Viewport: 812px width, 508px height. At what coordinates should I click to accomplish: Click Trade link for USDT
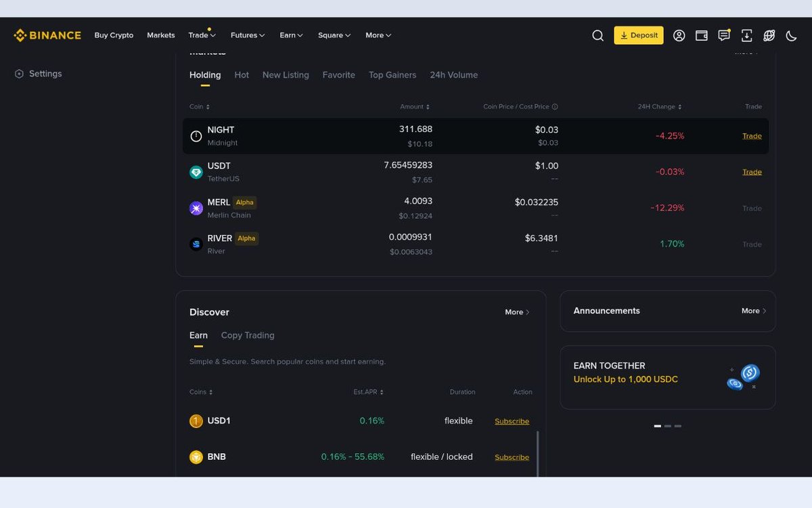click(x=752, y=172)
